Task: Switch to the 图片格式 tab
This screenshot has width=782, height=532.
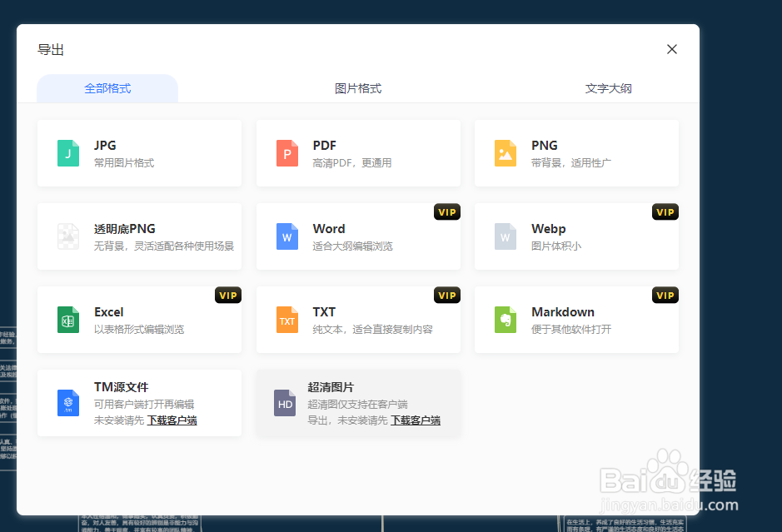Action: pyautogui.click(x=358, y=87)
